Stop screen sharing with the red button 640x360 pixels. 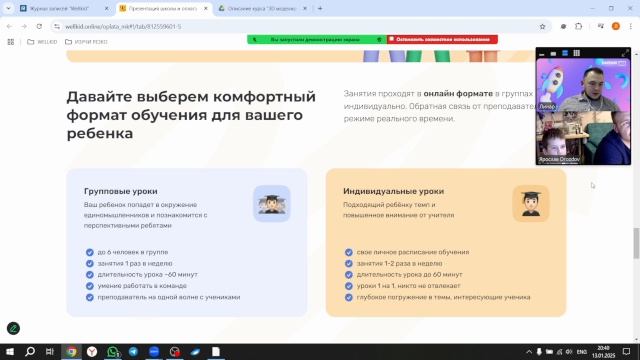[442, 40]
